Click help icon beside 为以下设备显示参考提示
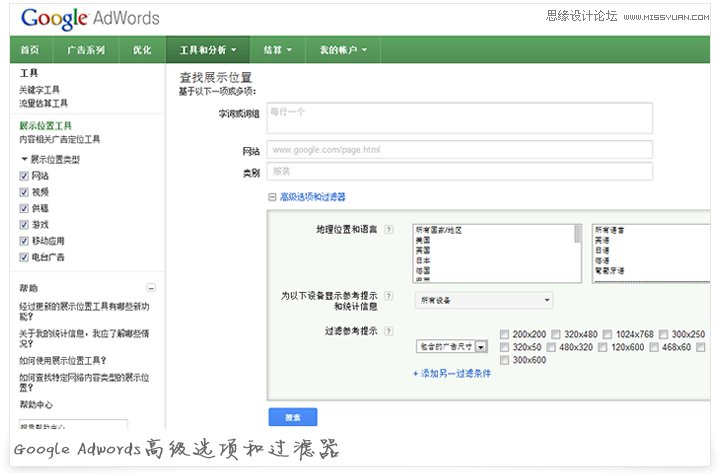Image resolution: width=720 pixels, height=473 pixels. [x=388, y=296]
